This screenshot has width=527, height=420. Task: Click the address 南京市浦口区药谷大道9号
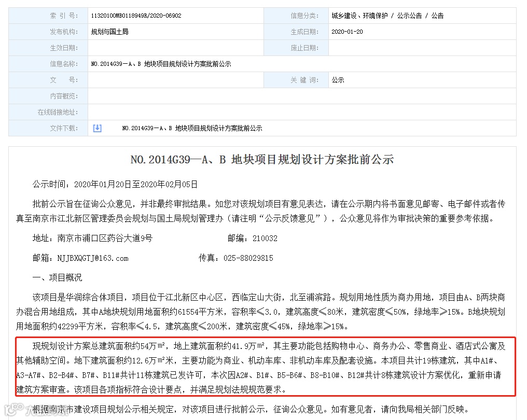[105, 238]
